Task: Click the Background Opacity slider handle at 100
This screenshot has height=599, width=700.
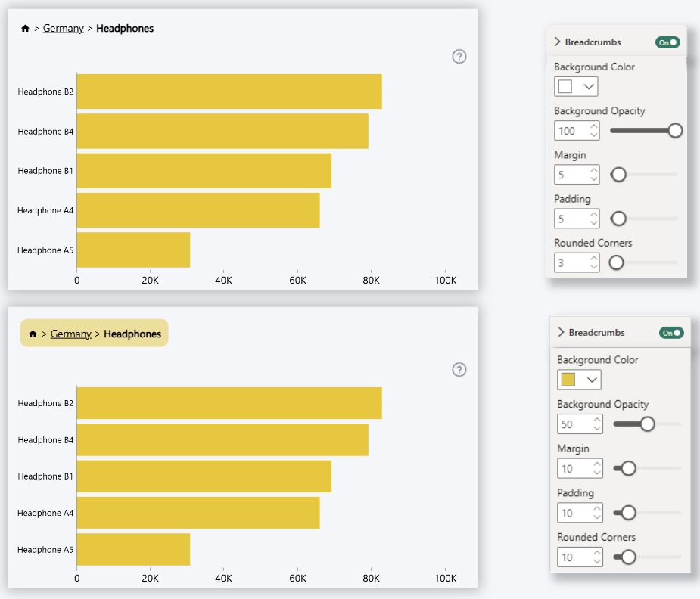Action: pos(676,131)
